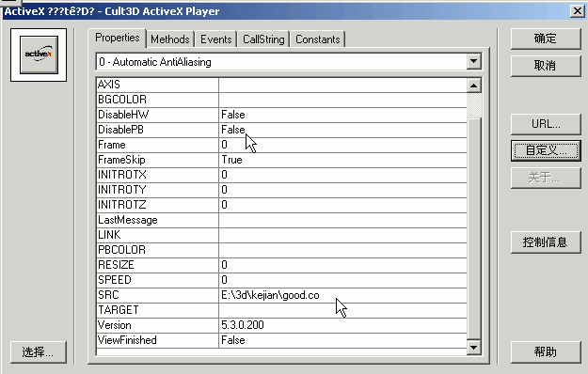This screenshot has height=374, width=588.
Task: Select the DisableHW property row
Action: point(281,115)
